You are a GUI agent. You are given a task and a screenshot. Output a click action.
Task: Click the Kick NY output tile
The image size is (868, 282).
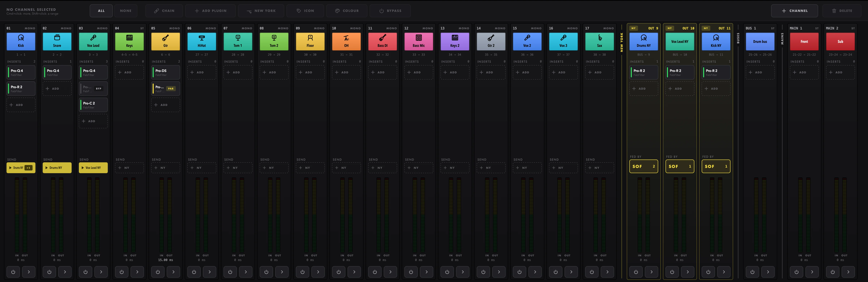point(716,41)
